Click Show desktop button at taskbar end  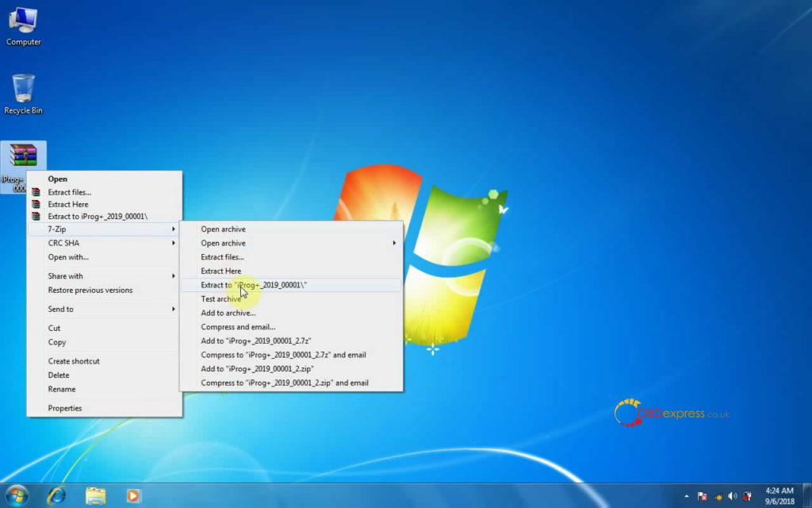(x=807, y=495)
